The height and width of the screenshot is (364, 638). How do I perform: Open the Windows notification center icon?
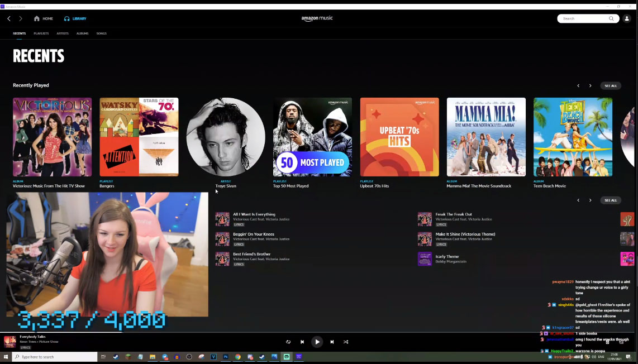coord(629,357)
